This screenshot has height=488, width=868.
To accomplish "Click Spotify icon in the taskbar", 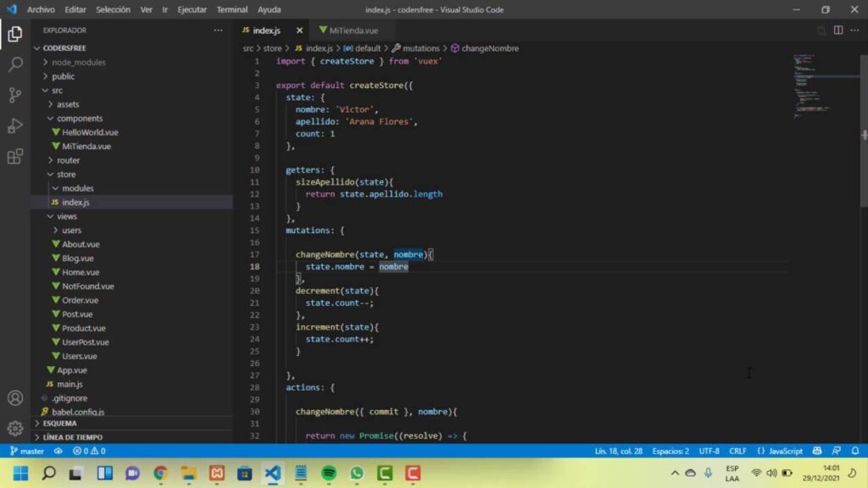I will pyautogui.click(x=329, y=473).
